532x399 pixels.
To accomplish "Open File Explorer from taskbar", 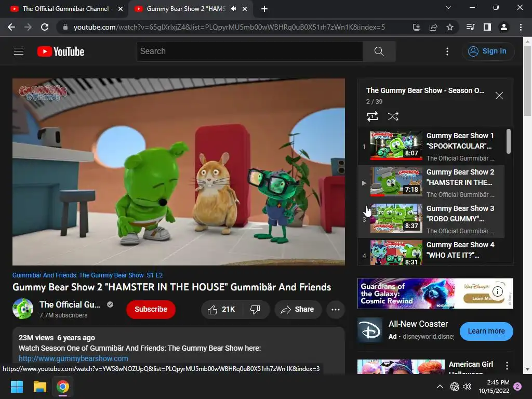I will pos(39,387).
